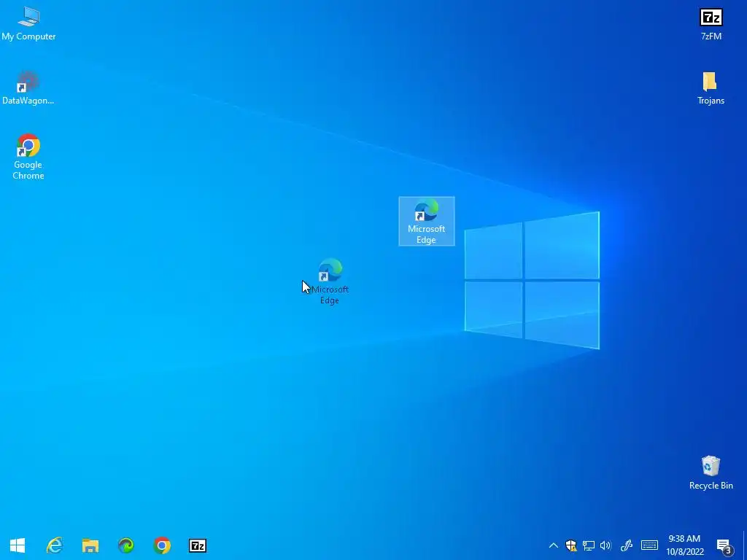Screen dimensions: 747x560
Task: Select the Recycle Bin icon
Action: click(711, 472)
